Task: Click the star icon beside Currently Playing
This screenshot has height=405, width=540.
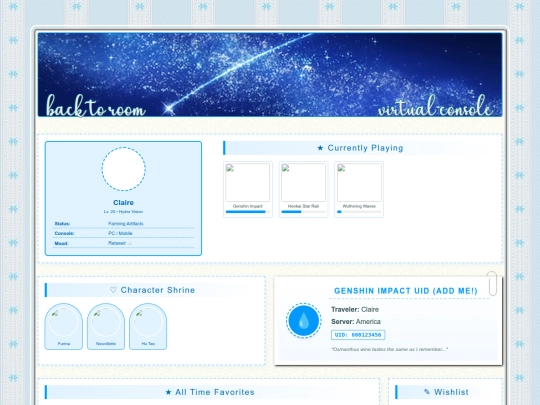Action: [320, 148]
